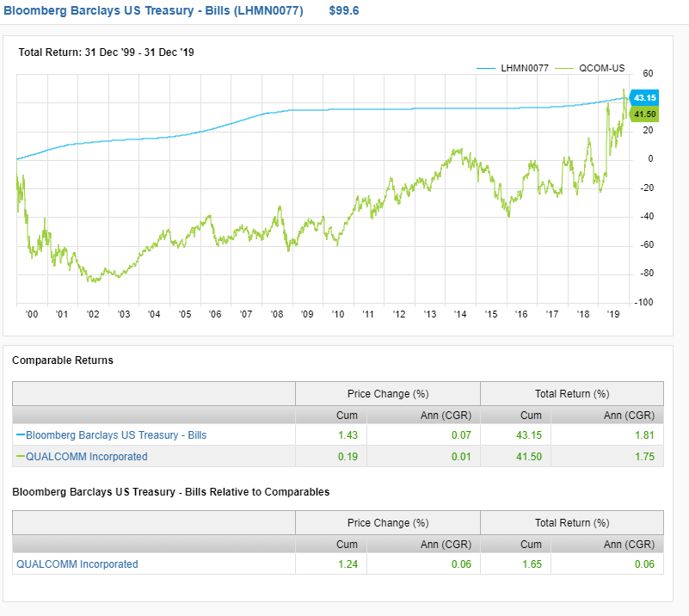Image resolution: width=689 pixels, height=616 pixels.
Task: Click the LHMN0077 legend entry
Action: click(x=513, y=68)
